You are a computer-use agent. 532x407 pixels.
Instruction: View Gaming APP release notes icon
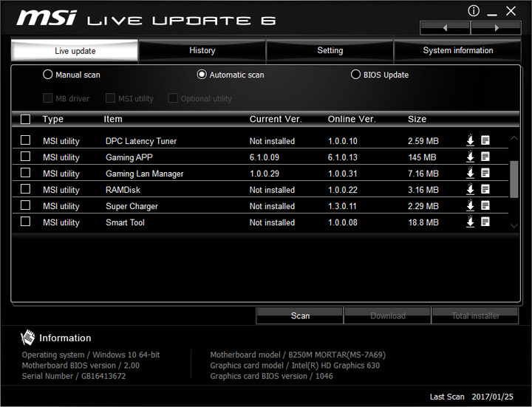(x=485, y=157)
